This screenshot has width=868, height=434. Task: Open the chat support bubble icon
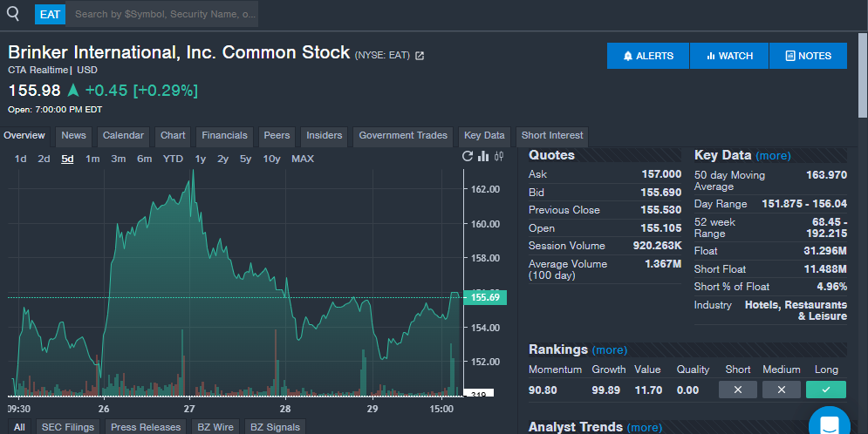point(830,423)
